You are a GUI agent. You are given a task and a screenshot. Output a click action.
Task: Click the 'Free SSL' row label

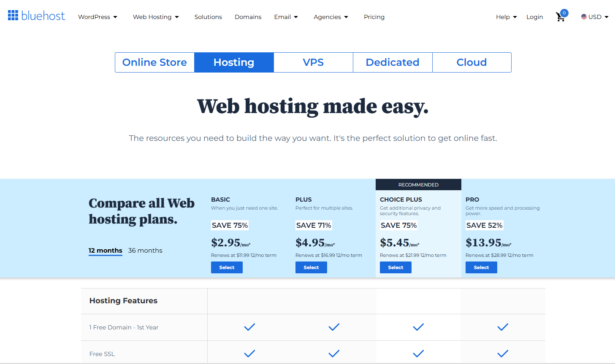[x=102, y=354]
